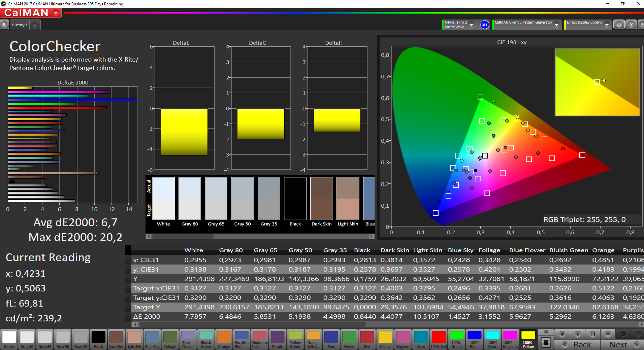Image resolution: width=644 pixels, height=350 pixels.
Task: Select the Moderate Red patch button
Action: coord(259,339)
